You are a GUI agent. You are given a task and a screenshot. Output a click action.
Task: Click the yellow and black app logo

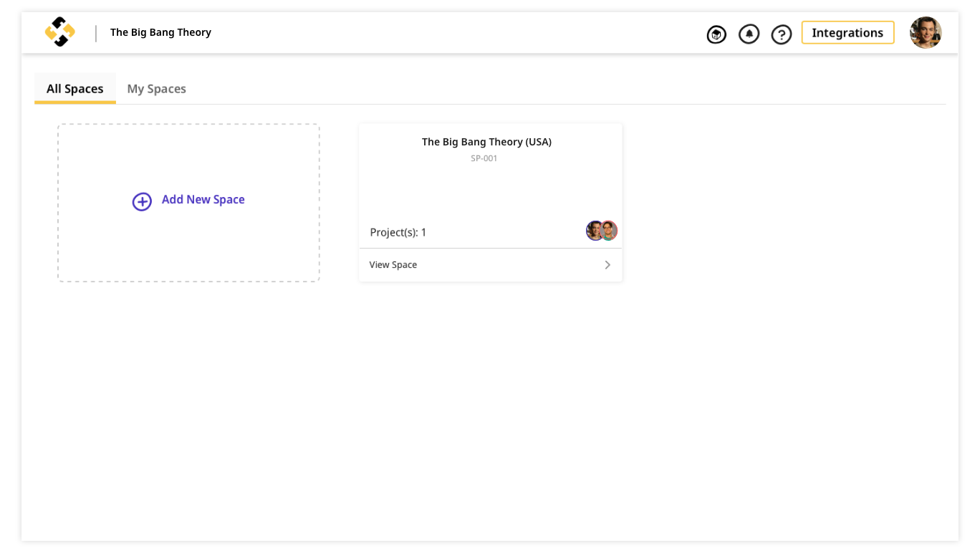[60, 32]
